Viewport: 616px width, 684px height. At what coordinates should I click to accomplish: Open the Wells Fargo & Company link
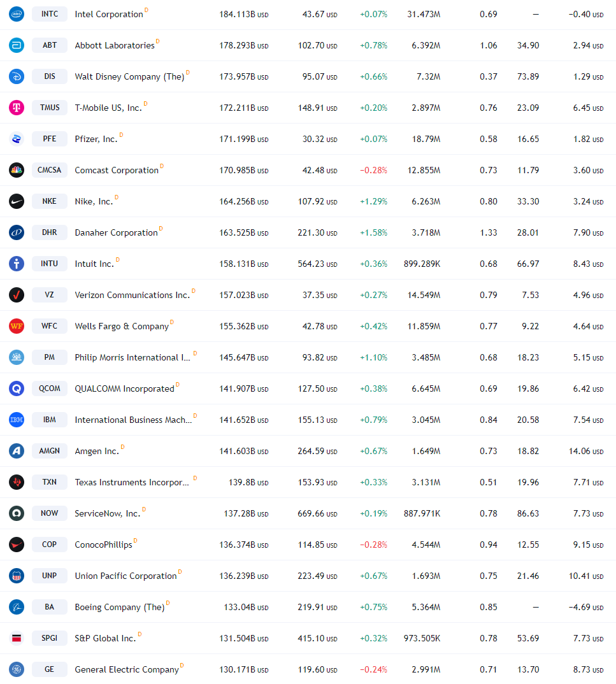[x=122, y=326]
